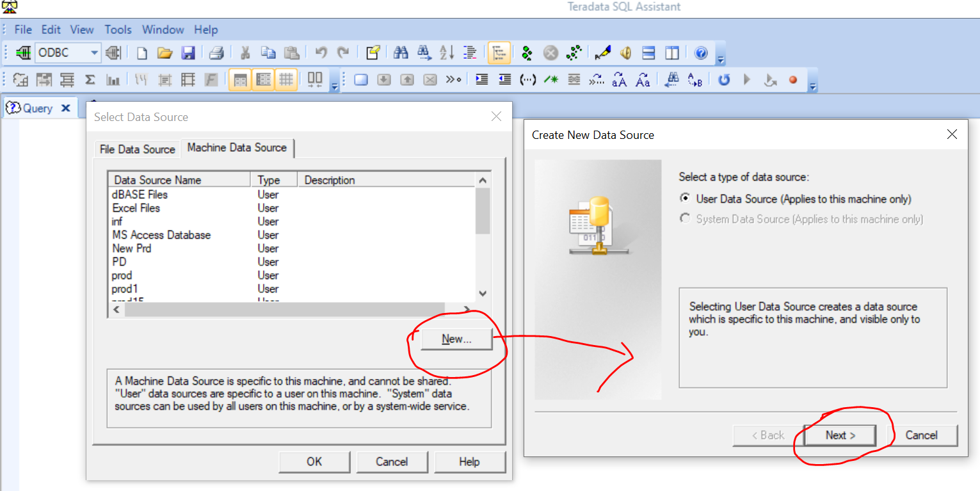Click the Sigma totals icon

(90, 80)
